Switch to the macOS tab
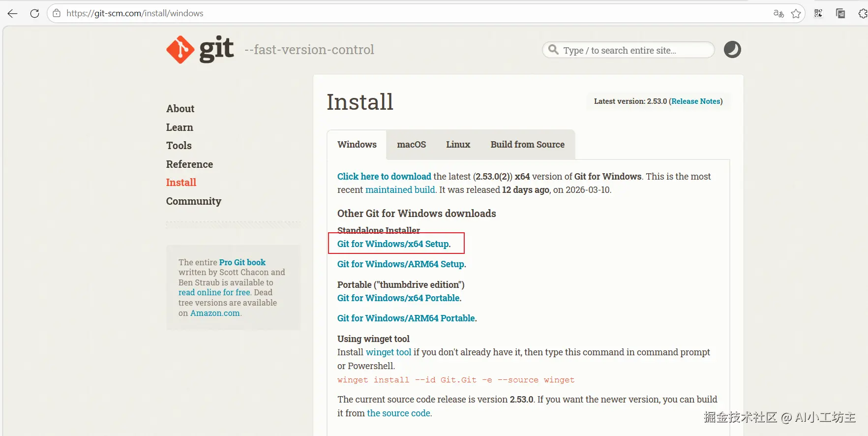Screen dimensions: 868x436 coord(412,145)
